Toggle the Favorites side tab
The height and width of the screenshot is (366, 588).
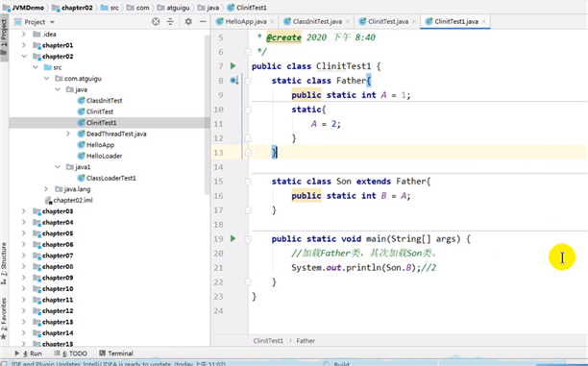pos(4,318)
